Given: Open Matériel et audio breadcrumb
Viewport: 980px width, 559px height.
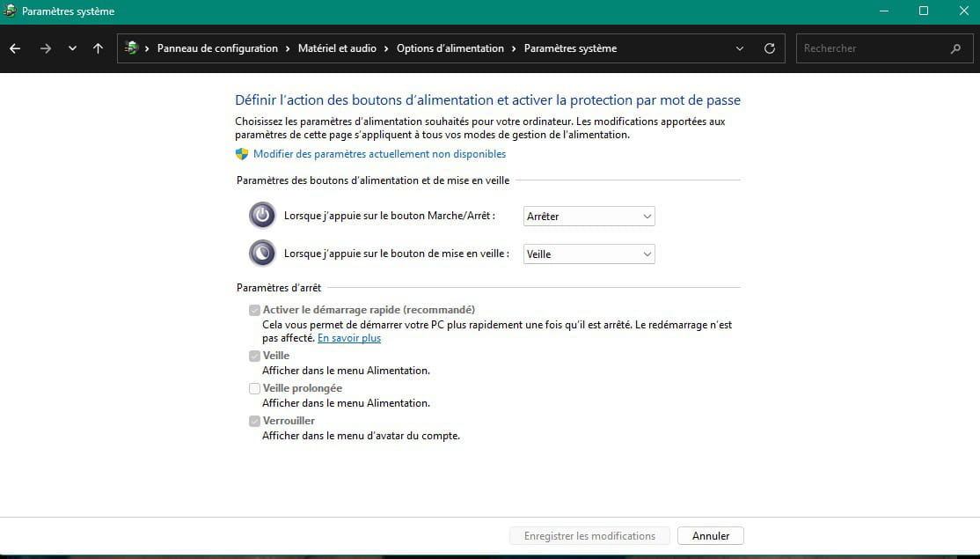Looking at the screenshot, I should [337, 48].
